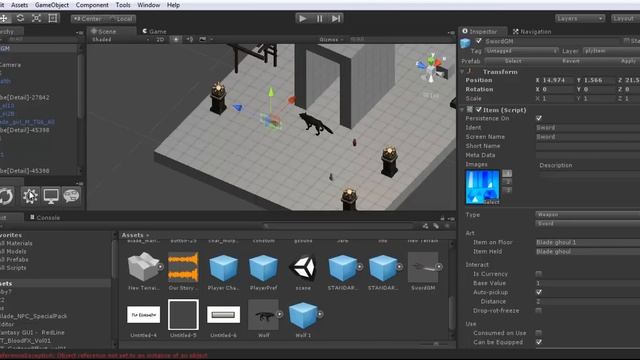Open the scene effects image icon
Image resolution: width=640 pixels, height=360 pixels.
[x=203, y=40]
